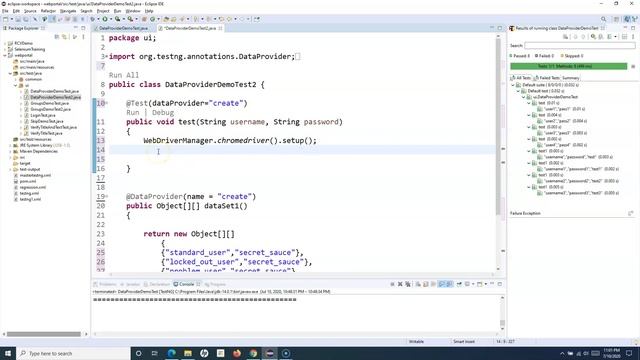
Task: Toggle Failed tests filter in TestNG view
Action: (x=544, y=56)
